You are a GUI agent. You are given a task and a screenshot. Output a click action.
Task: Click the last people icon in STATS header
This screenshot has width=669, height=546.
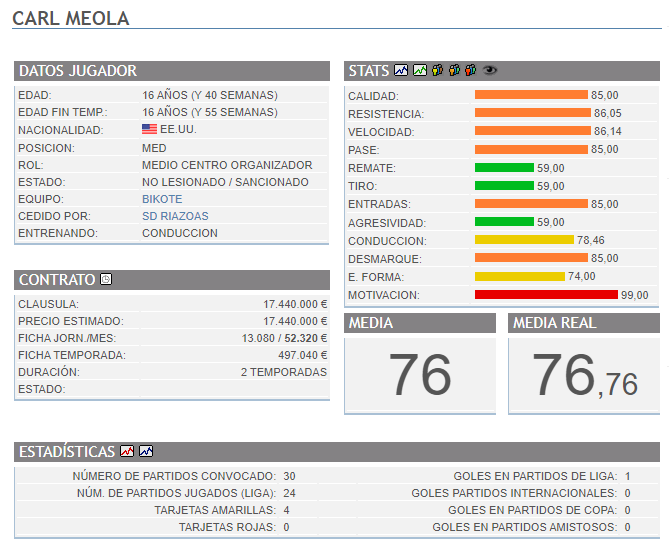(470, 71)
